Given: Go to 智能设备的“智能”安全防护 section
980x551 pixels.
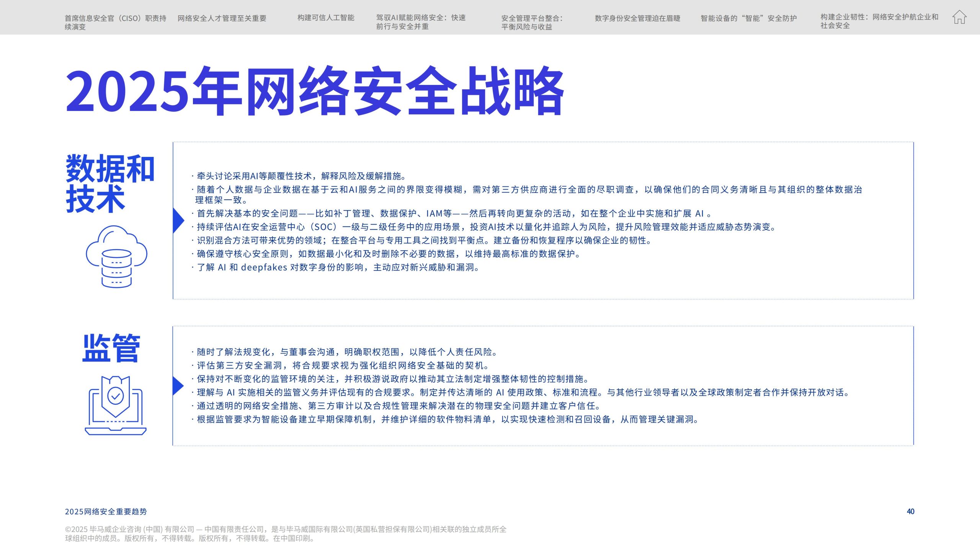Looking at the screenshot, I should (x=748, y=18).
